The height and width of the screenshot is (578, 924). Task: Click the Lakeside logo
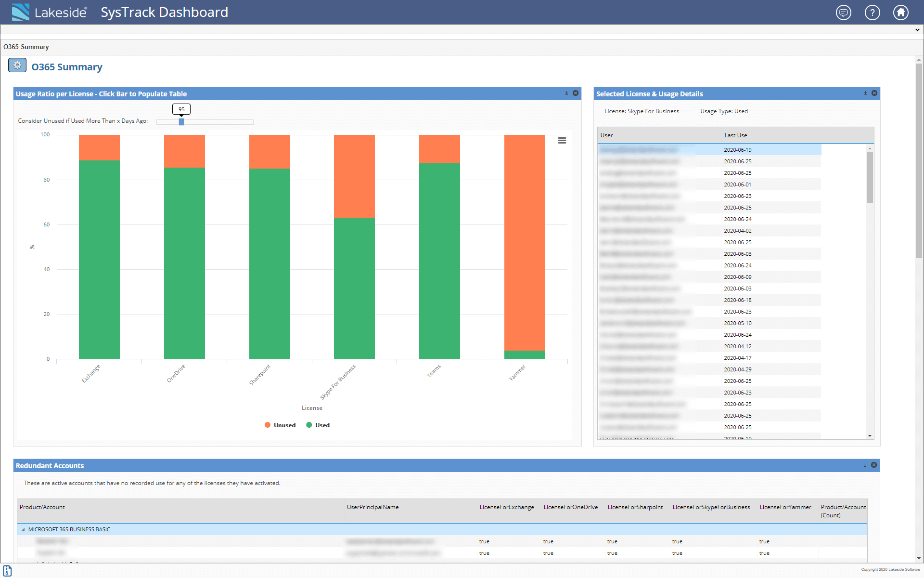[20, 12]
